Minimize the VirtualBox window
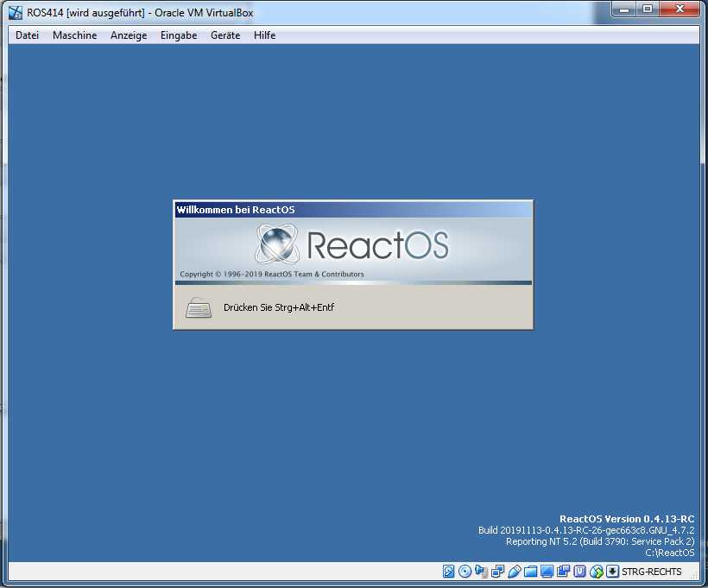The image size is (708, 588). coord(624,9)
